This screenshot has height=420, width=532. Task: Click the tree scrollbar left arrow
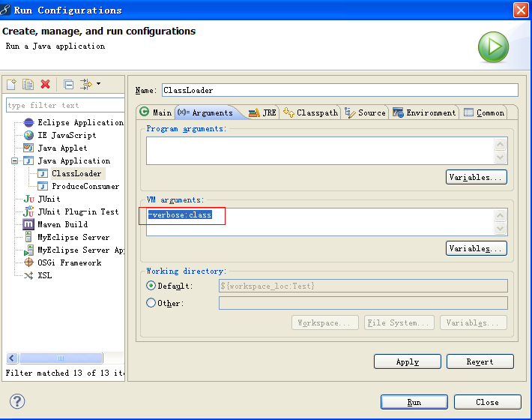12,358
